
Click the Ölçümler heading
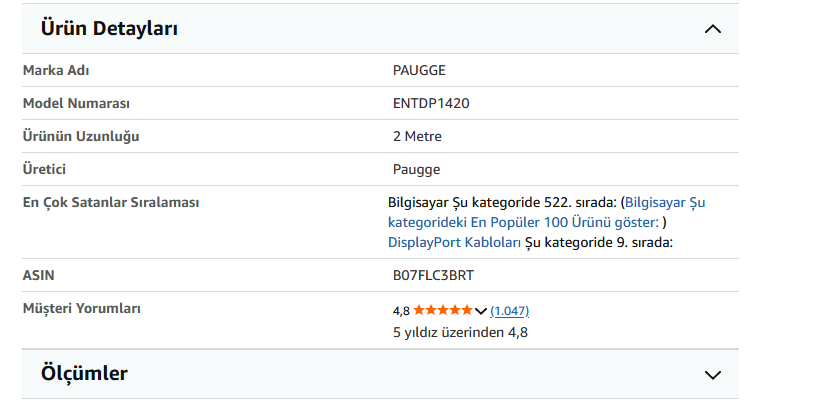click(x=84, y=373)
